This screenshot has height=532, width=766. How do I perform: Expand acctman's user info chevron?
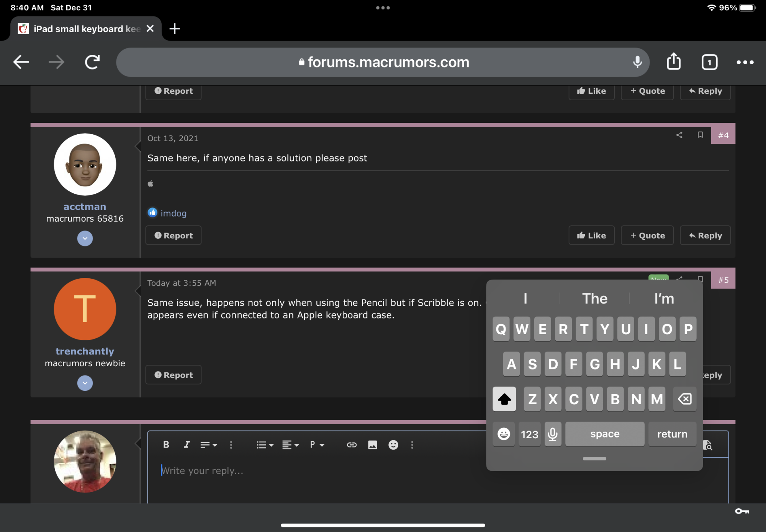coord(85,238)
